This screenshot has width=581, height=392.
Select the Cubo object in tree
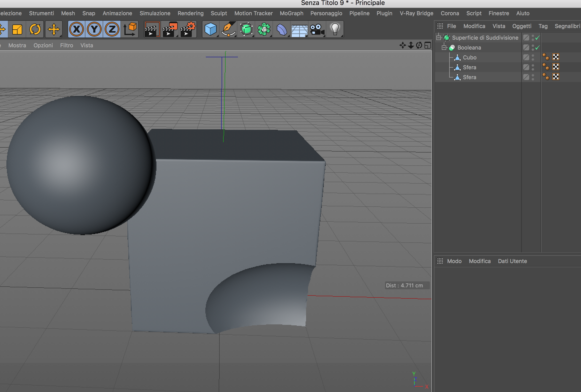469,58
